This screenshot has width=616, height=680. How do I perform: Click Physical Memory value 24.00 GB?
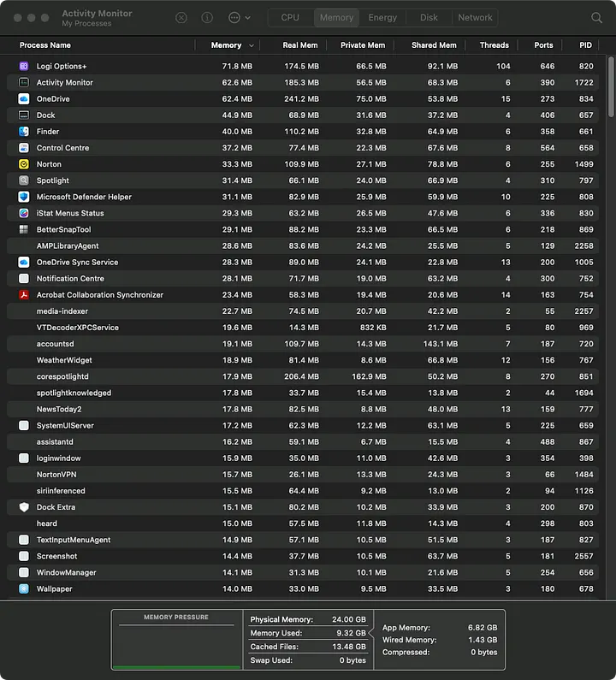(x=349, y=619)
